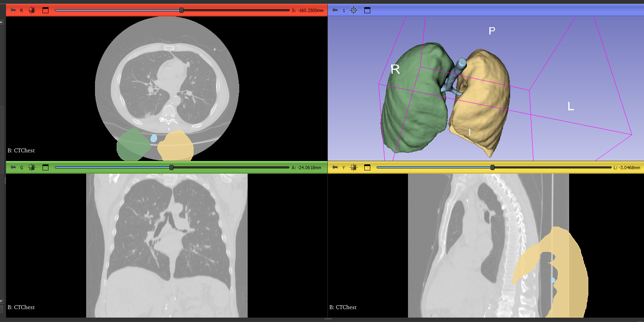Image resolution: width=644 pixels, height=322 pixels.
Task: Maximize the Green coronal slice view
Action: click(x=45, y=168)
